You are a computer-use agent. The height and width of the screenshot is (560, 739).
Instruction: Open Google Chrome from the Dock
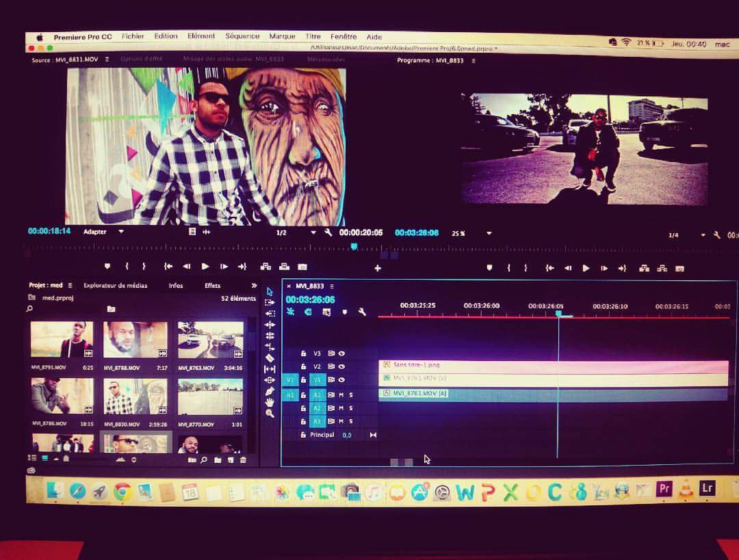coord(122,492)
